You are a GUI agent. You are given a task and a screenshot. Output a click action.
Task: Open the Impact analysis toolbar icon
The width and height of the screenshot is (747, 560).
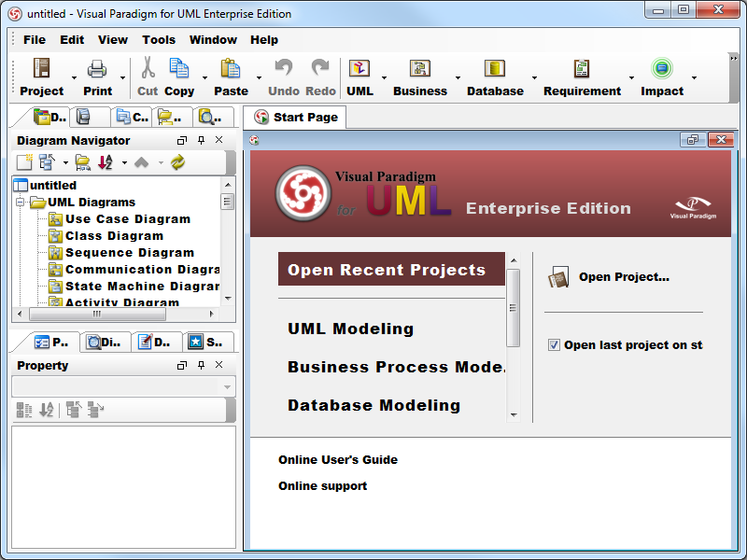[x=662, y=68]
